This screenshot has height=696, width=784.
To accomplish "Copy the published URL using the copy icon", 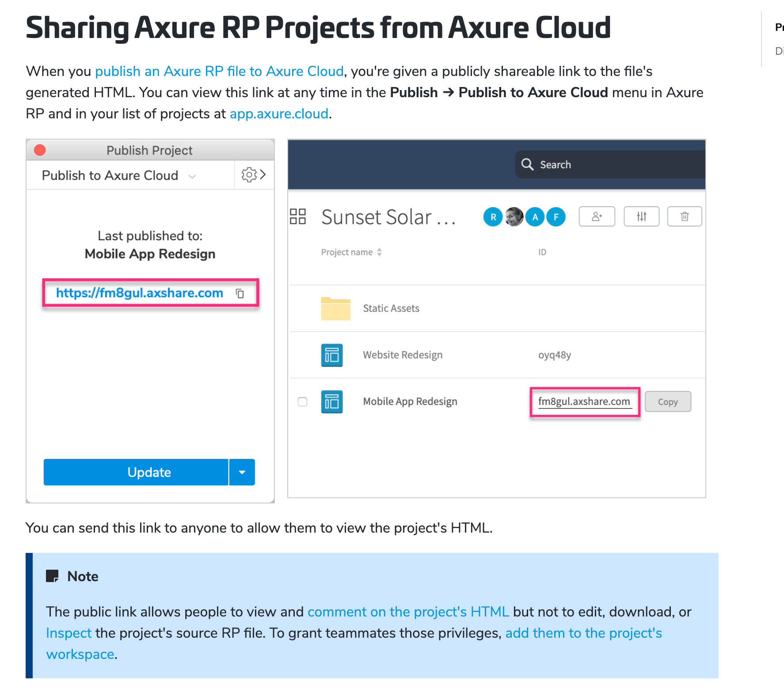I will (239, 293).
